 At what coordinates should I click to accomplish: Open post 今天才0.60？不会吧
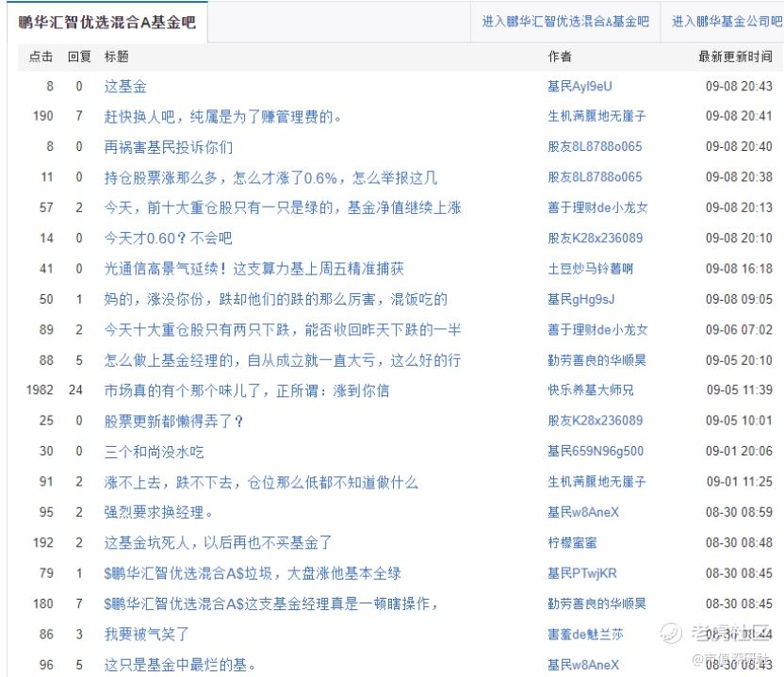pos(168,239)
